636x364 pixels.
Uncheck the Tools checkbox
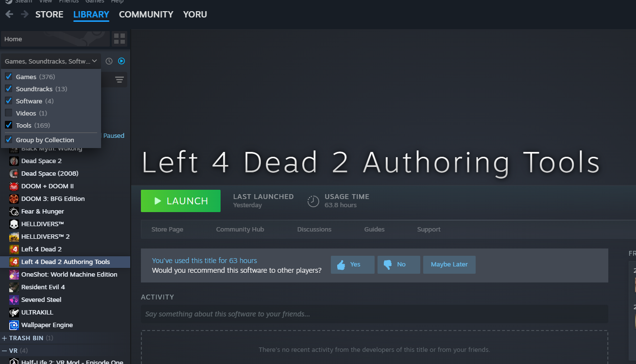[9, 125]
